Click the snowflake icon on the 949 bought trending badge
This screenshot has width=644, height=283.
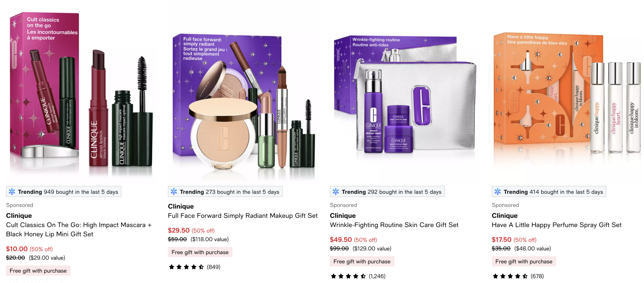point(12,192)
